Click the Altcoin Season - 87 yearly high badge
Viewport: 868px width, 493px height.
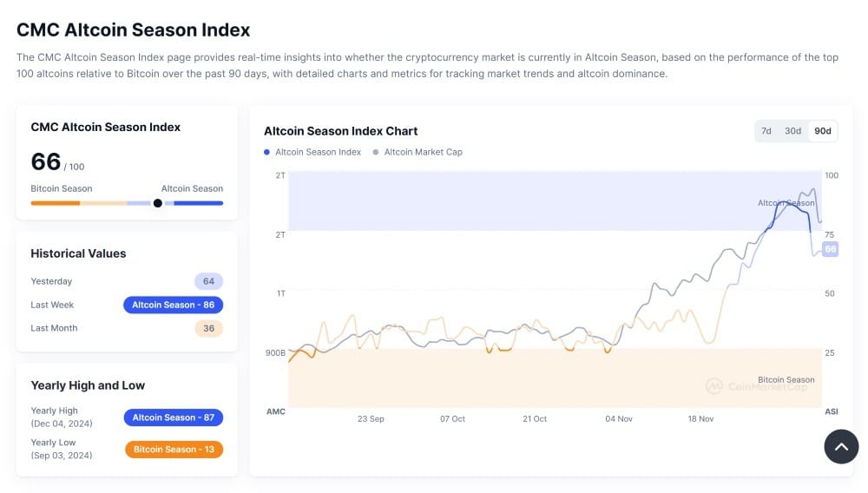(174, 417)
